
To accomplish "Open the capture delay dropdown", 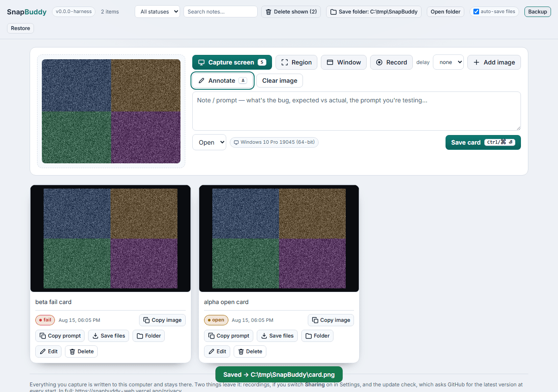I will 448,62.
